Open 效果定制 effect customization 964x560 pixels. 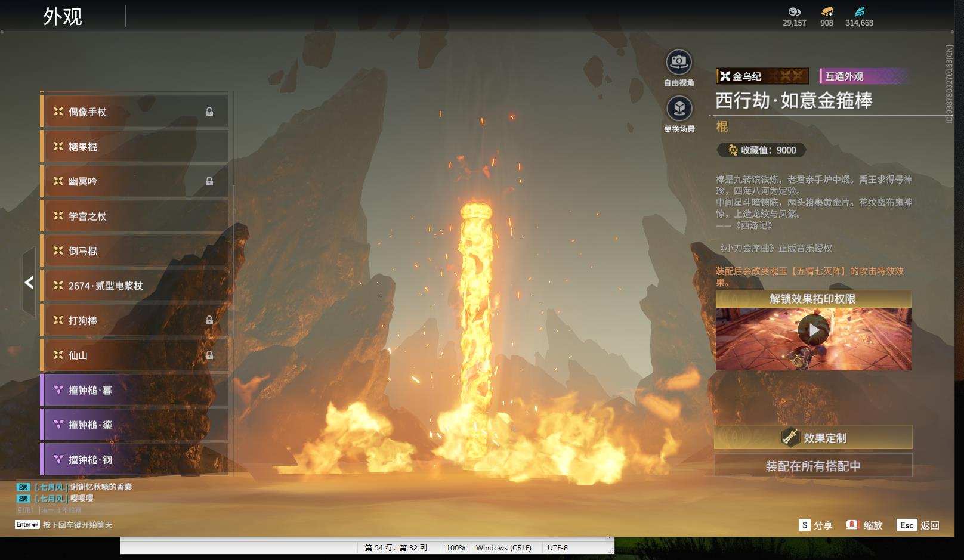point(813,438)
